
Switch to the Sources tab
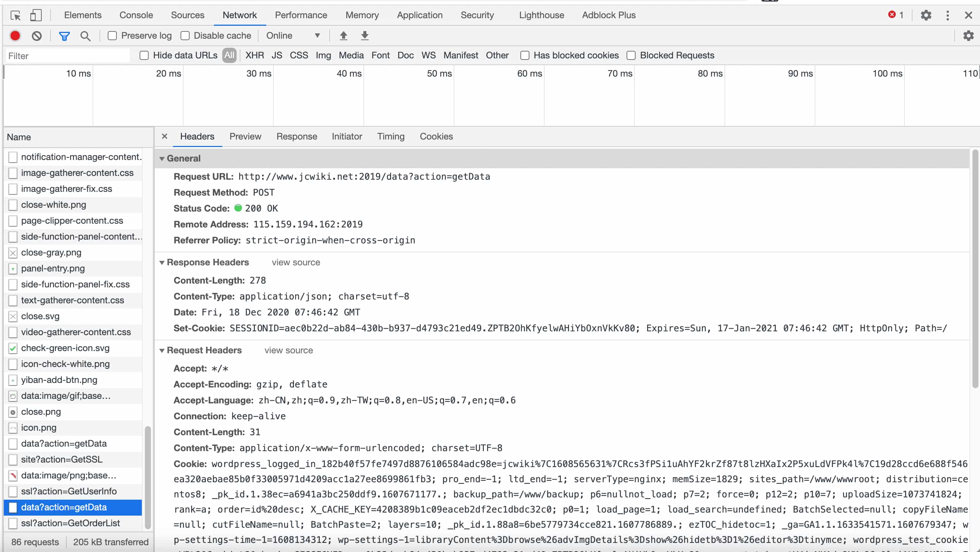[188, 15]
